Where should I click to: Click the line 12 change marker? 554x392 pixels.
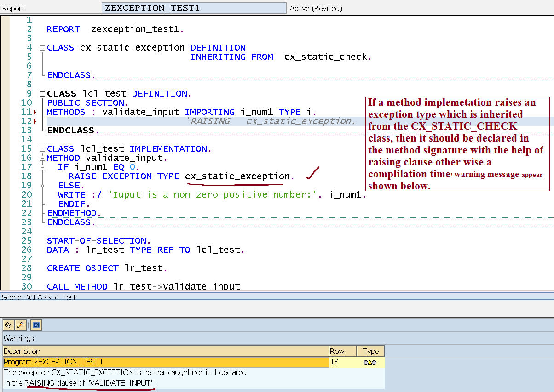[35, 121]
